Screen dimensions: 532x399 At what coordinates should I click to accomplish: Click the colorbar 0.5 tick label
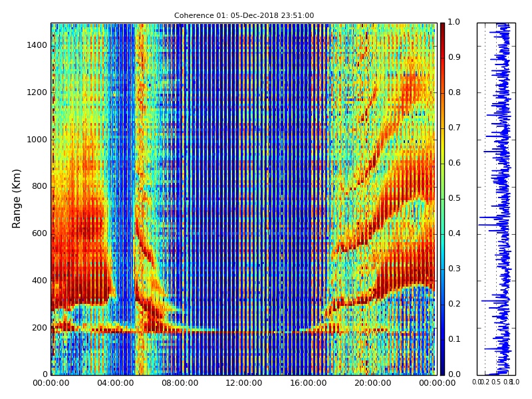click(454, 198)
